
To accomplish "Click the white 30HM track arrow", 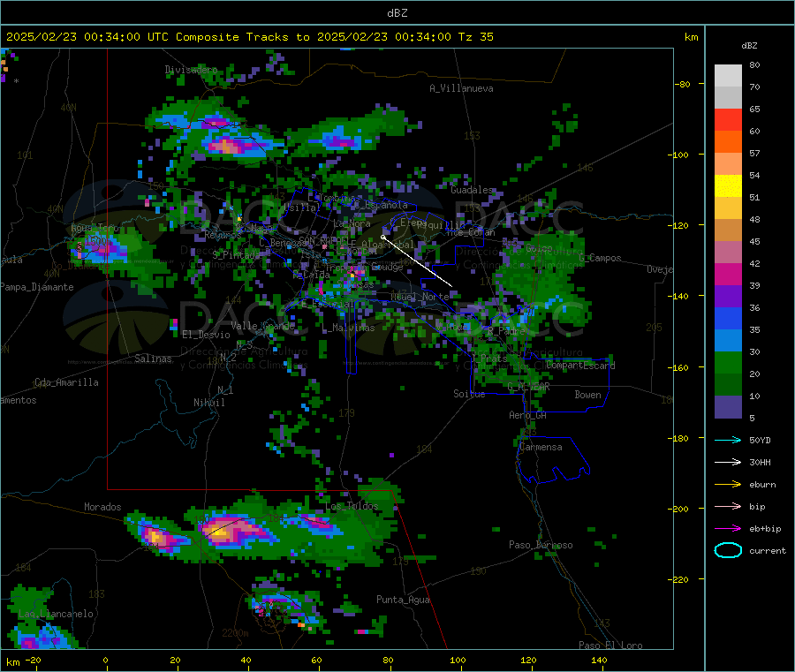I will tap(728, 462).
